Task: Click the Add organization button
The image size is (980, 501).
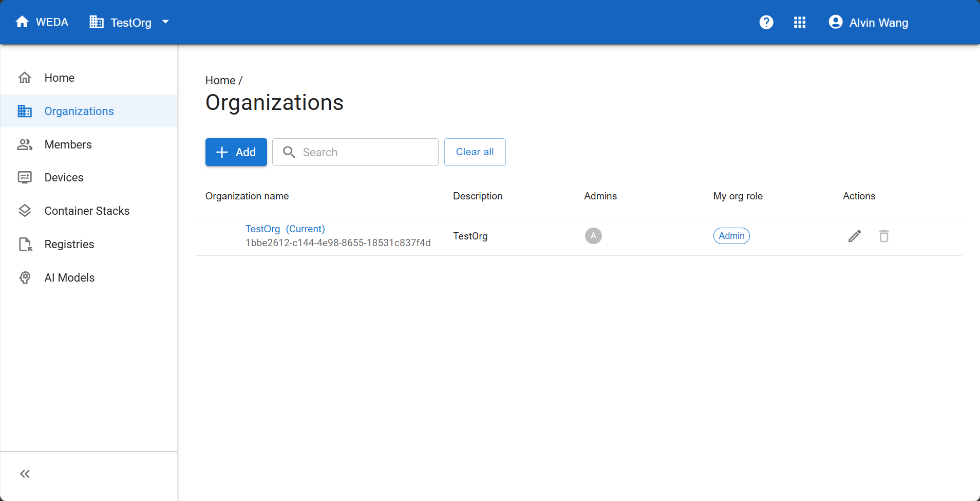Action: (x=236, y=152)
